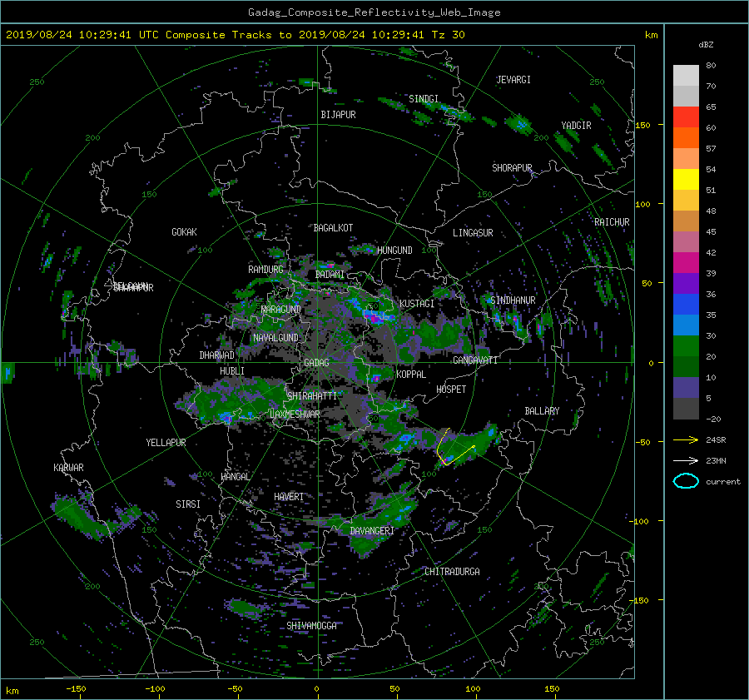Click the HUNGUND city label
749x700 pixels.
coord(394,251)
